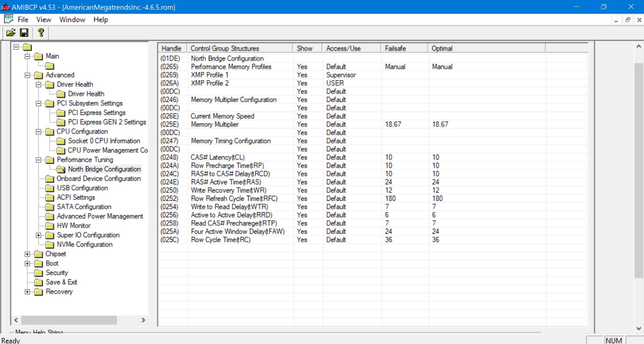Click the Access/Use column header

coord(351,48)
